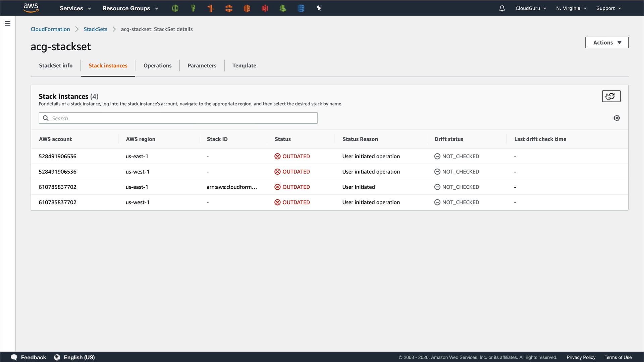Open the green key IAM shortcut icon

click(193, 8)
